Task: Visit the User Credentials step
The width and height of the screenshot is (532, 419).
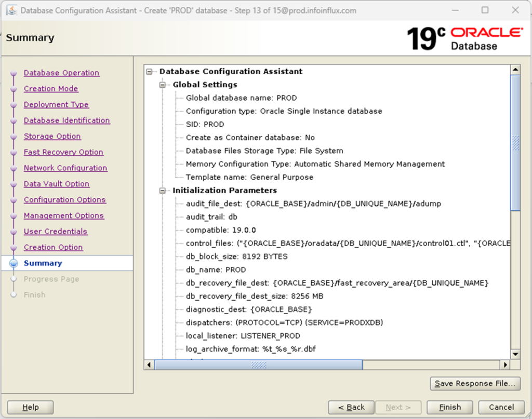Action: 56,231
